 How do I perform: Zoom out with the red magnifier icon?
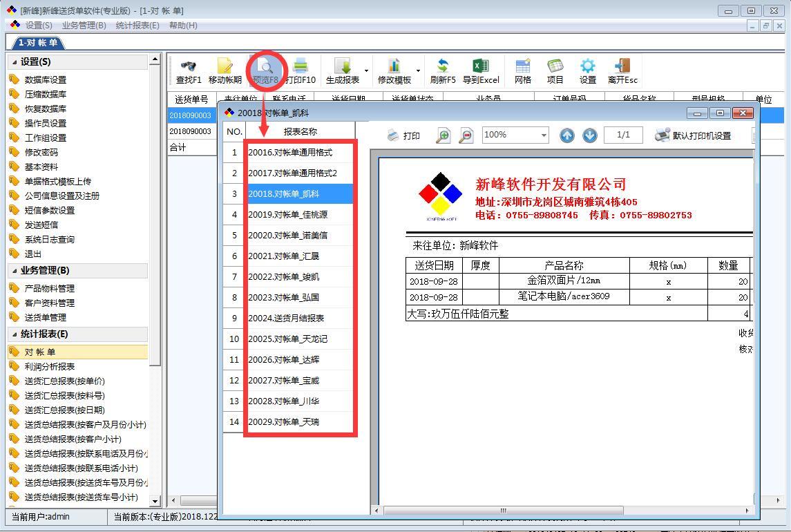466,135
